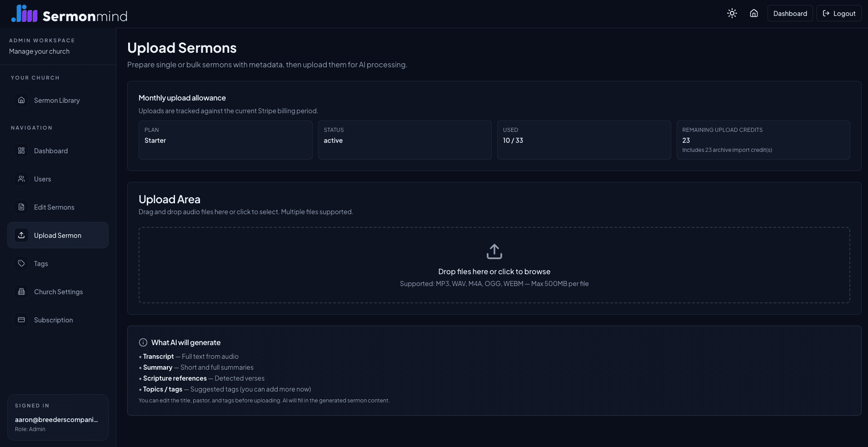
Task: Open Tags in the sidebar
Action: click(58, 263)
